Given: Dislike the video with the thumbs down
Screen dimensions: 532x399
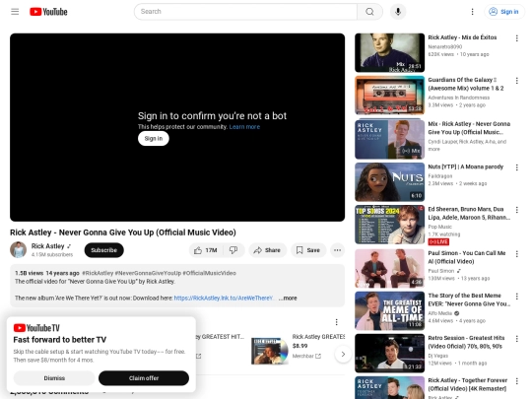Looking at the screenshot, I should 233,250.
